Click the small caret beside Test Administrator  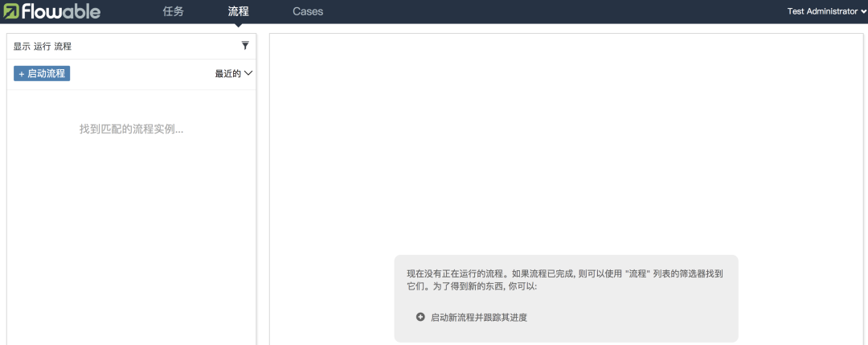coord(863,11)
